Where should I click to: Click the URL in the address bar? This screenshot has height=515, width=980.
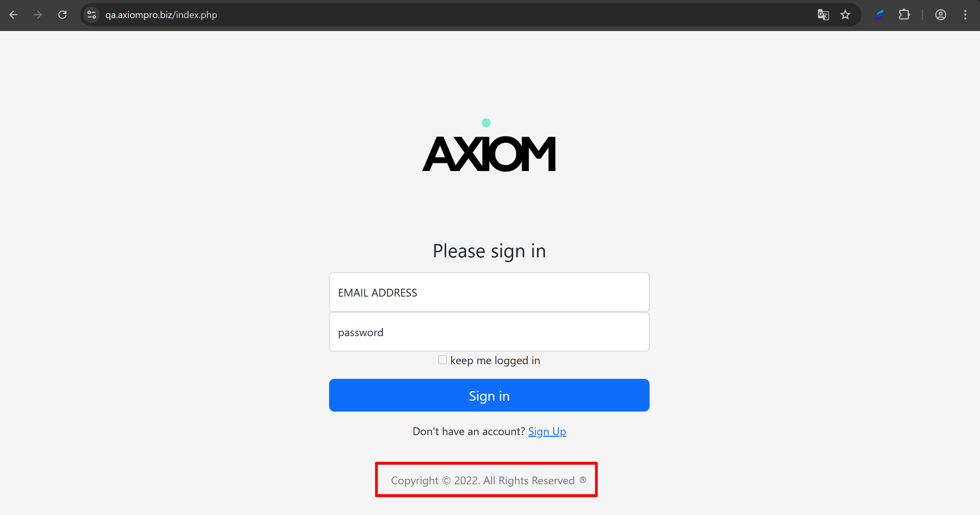(x=161, y=15)
